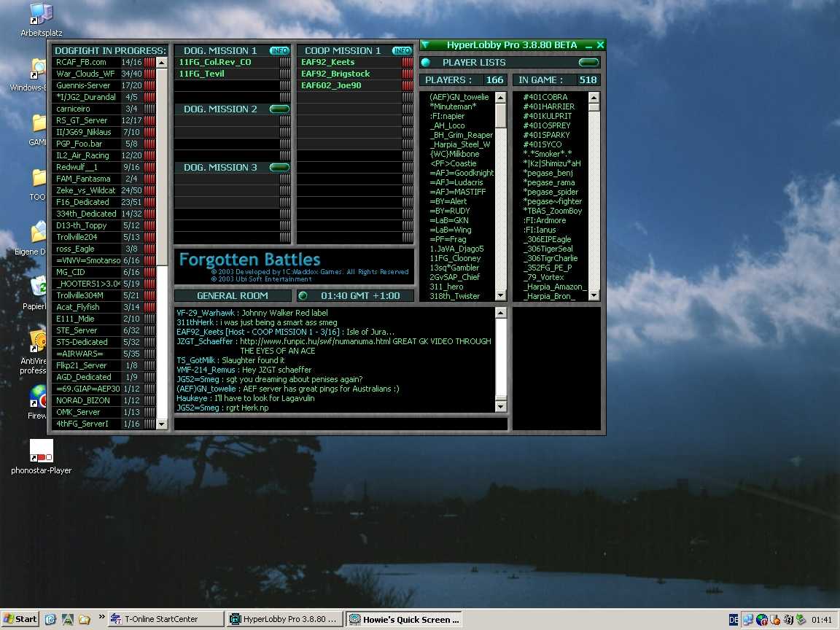Click the red slot indicator beside EAF602_Joe90

(408, 86)
